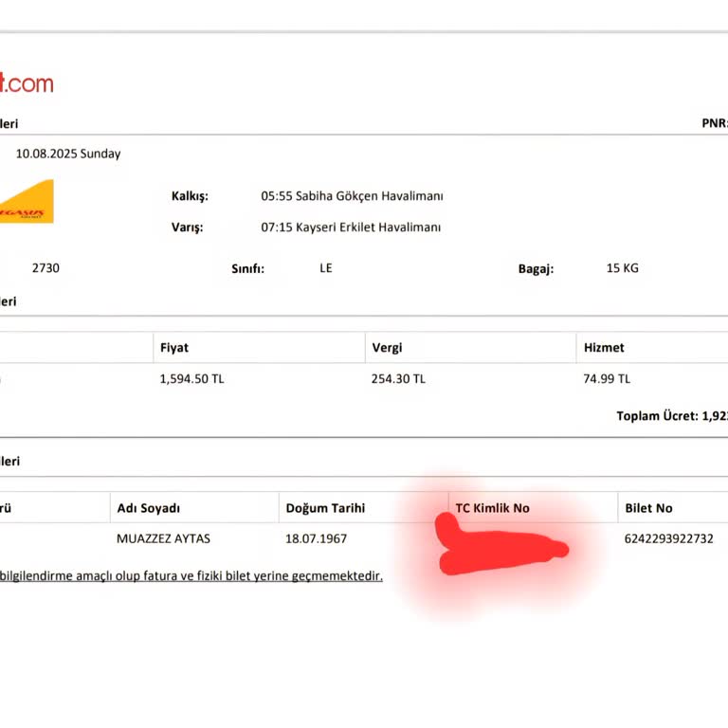728x728 pixels.
Task: Select departure 05:55 Sabiha Gökçen Havalimanı
Action: (x=352, y=196)
